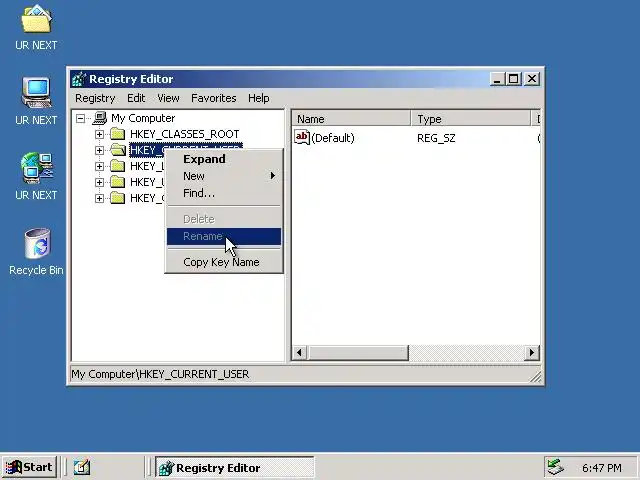Minimize the Registry Editor window

498,79
